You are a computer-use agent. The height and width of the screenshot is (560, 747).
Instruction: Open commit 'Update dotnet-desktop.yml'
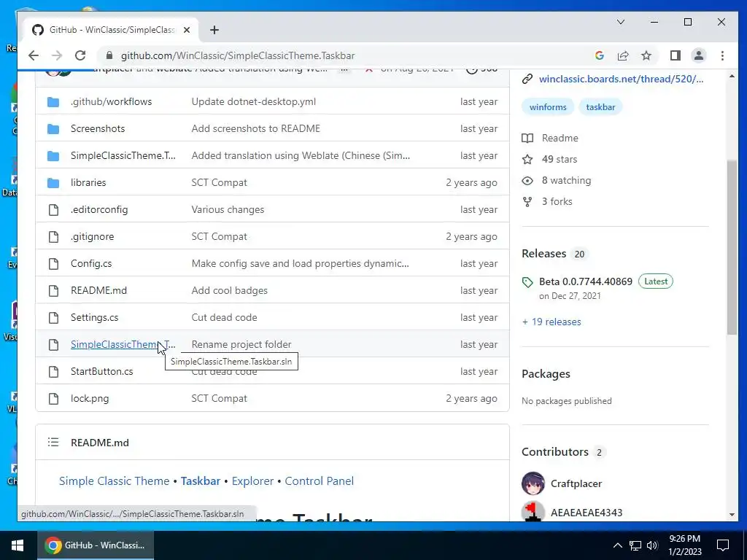(x=253, y=101)
